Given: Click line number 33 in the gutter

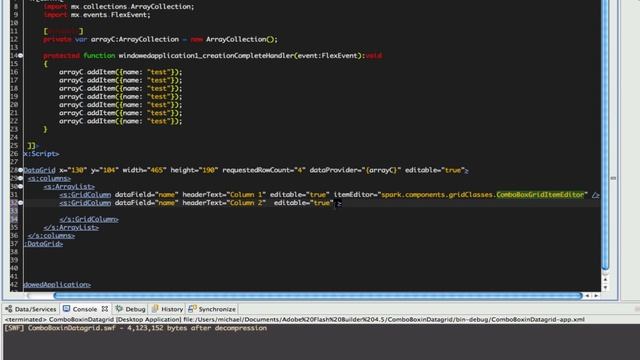Looking at the screenshot, I should click(x=14, y=211).
